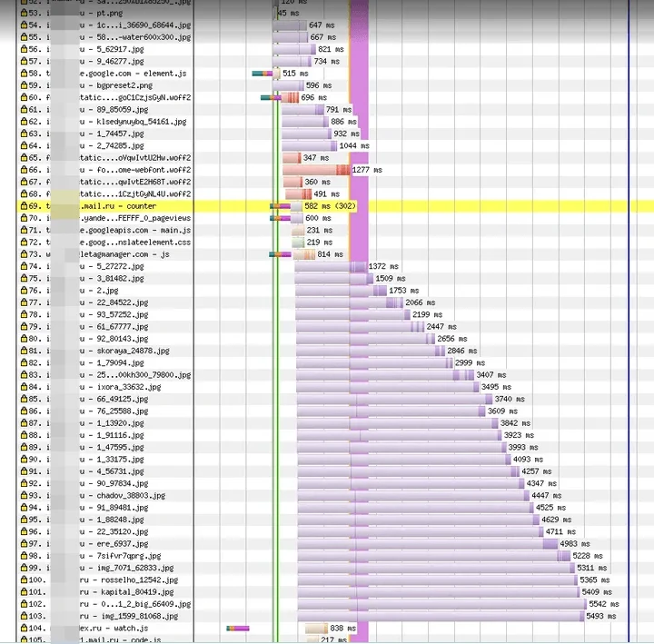The height and width of the screenshot is (644, 654).
Task: Click the red font bar labeled 1277 ms
Action: point(314,170)
